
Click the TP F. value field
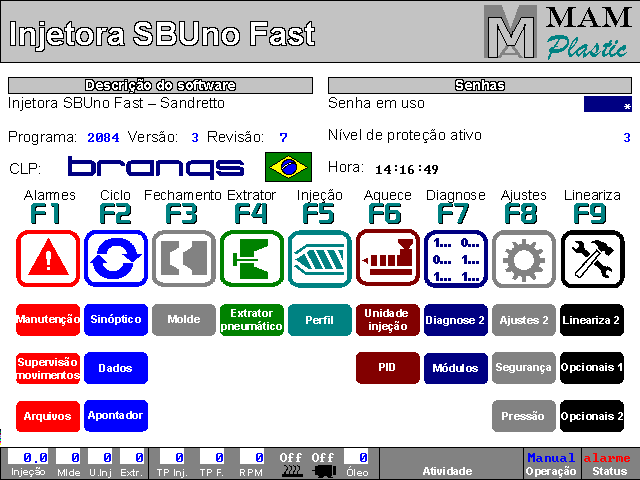pyautogui.click(x=212, y=457)
